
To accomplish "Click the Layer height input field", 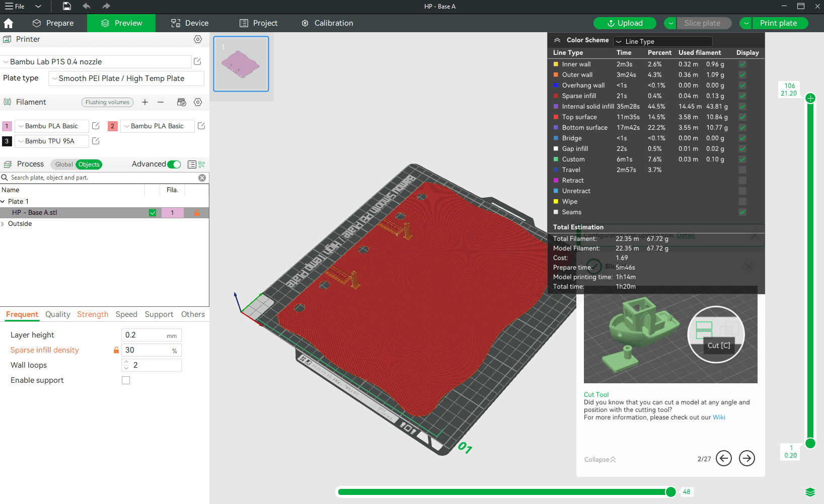I will (x=151, y=335).
